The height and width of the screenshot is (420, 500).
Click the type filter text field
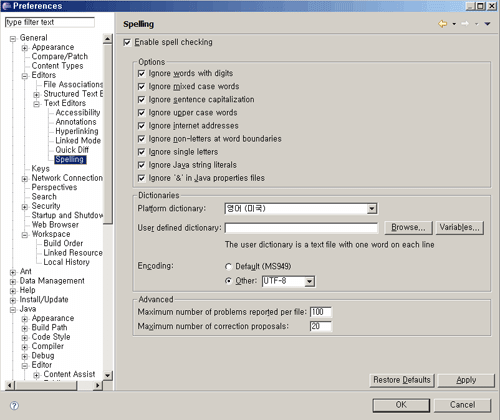tap(50, 22)
